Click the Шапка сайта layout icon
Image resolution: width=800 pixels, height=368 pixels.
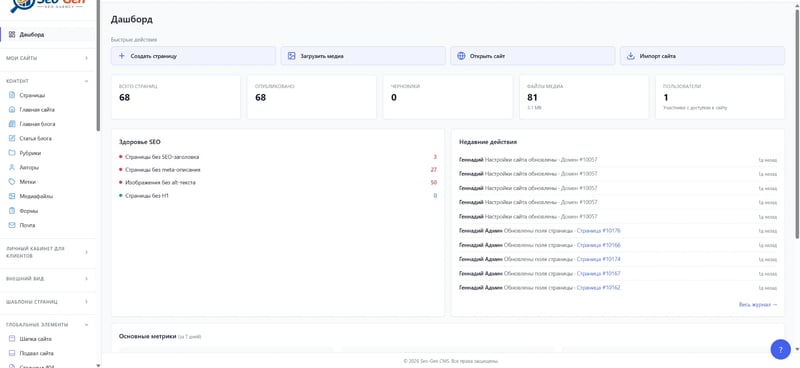coord(12,339)
